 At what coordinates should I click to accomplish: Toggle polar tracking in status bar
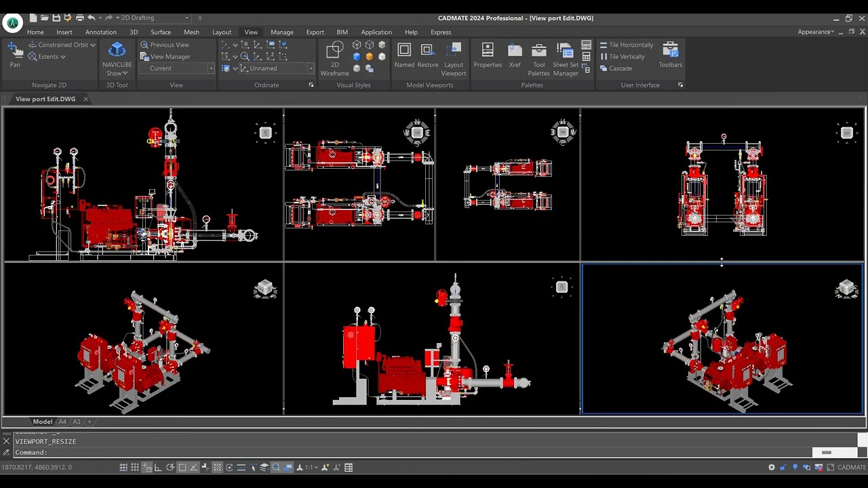170,467
